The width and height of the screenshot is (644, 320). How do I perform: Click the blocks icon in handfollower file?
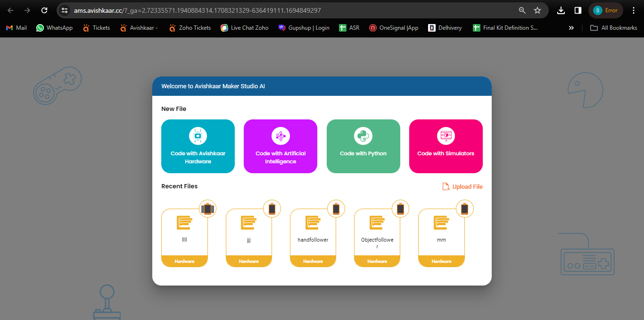pos(313,223)
